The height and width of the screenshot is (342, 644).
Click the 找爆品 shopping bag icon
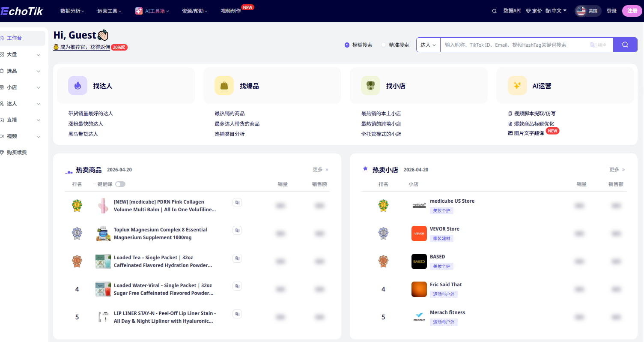[x=224, y=86]
